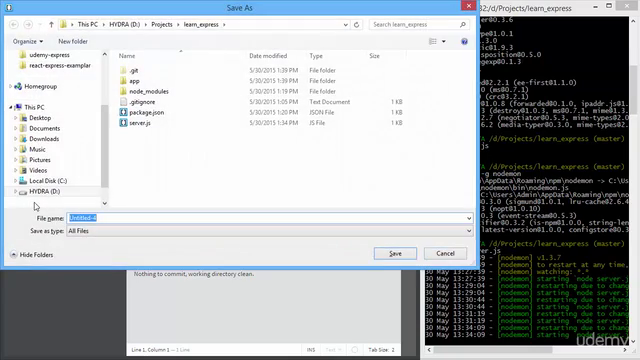Open the udemy-express folder in navigation pane
Screen dimensions: 640x360
coord(49,55)
